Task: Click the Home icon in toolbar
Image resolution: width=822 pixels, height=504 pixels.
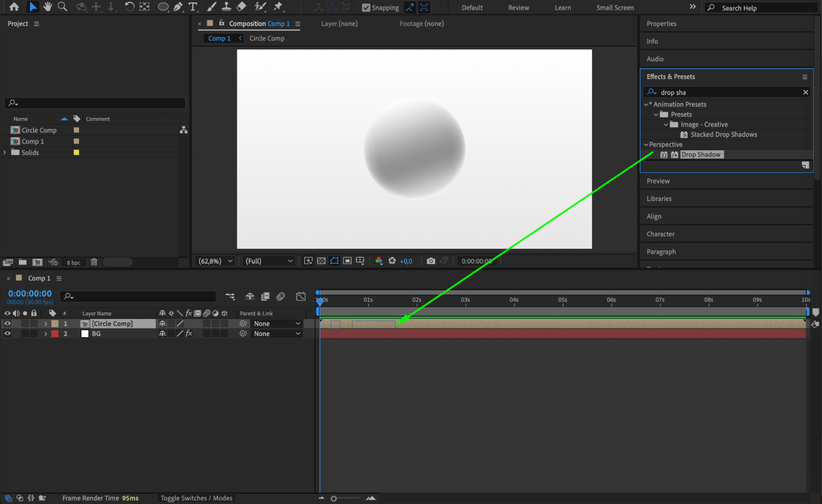Action: 14,7
